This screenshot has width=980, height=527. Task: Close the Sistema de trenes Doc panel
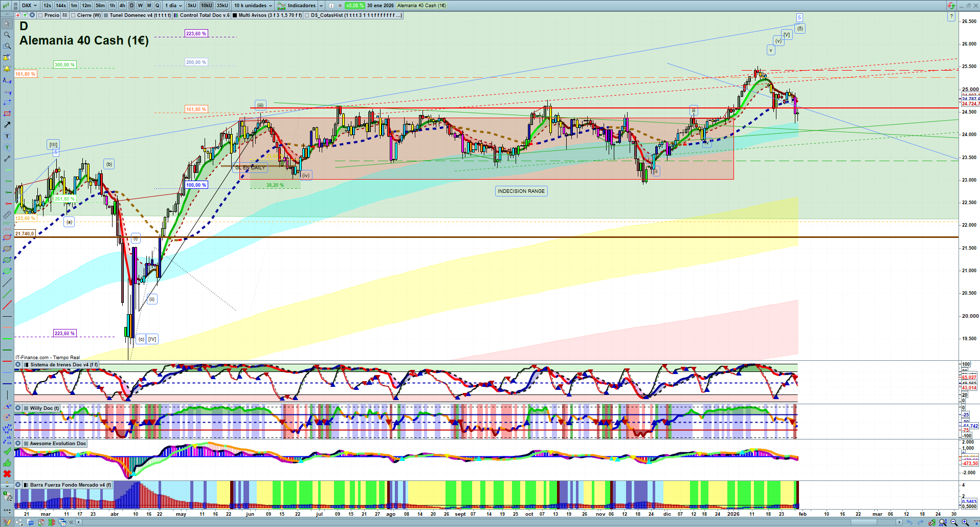coord(18,365)
